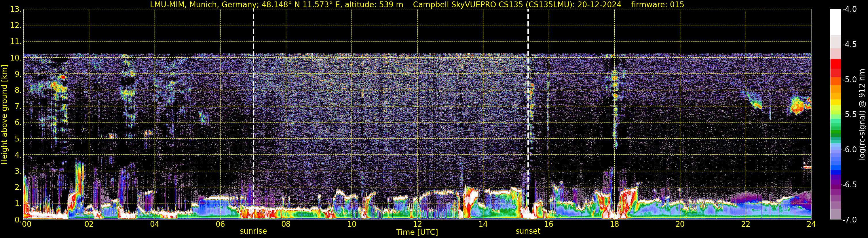Click height tick "7." on the y-axis
This screenshot has width=868, height=238.
[x=18, y=107]
